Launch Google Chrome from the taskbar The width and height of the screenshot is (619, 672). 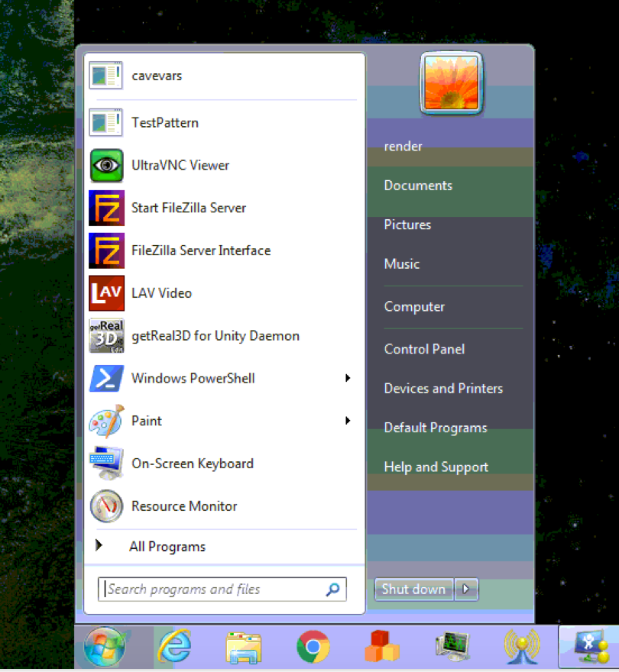(x=313, y=648)
